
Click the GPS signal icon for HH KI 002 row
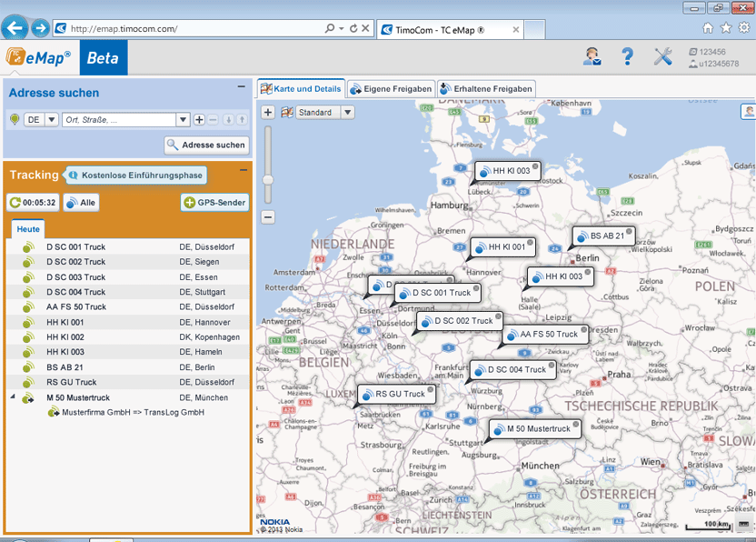pyautogui.click(x=28, y=336)
